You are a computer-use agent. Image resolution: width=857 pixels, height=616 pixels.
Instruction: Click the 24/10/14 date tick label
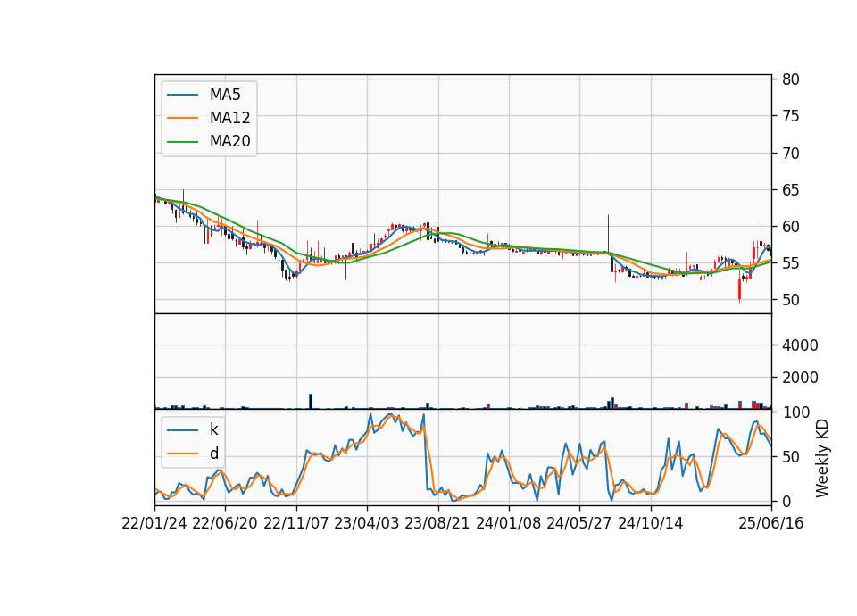(651, 523)
